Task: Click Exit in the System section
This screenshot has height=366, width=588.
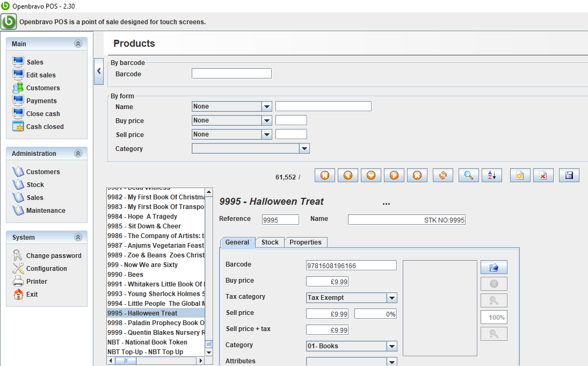Action: (25, 295)
